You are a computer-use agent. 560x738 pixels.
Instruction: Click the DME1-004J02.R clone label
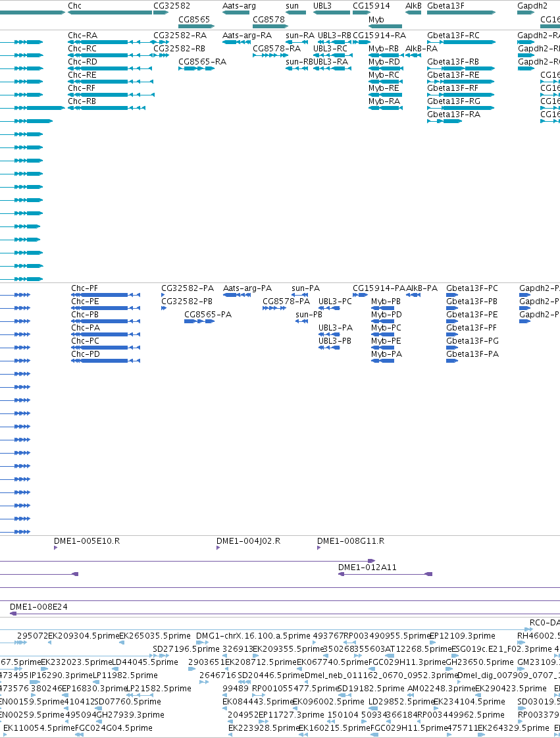click(x=249, y=541)
